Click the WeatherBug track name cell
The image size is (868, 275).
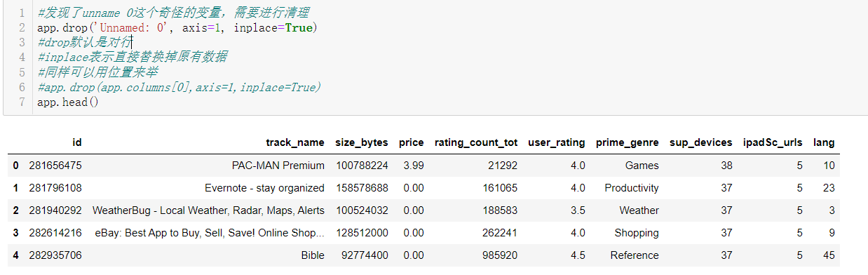tap(208, 210)
